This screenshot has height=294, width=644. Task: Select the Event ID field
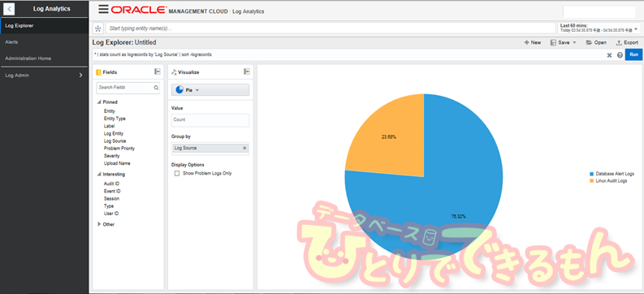(112, 192)
